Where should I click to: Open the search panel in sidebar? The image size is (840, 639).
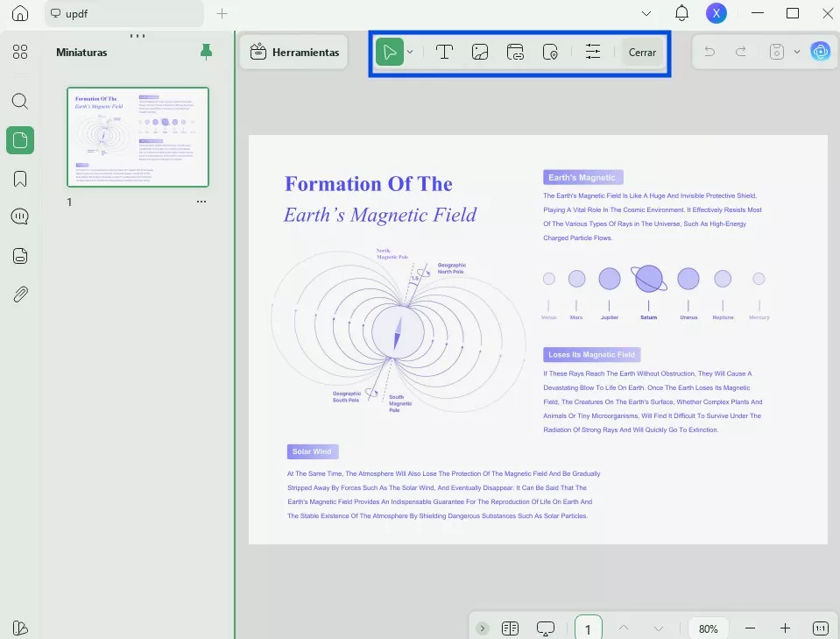pyautogui.click(x=20, y=101)
